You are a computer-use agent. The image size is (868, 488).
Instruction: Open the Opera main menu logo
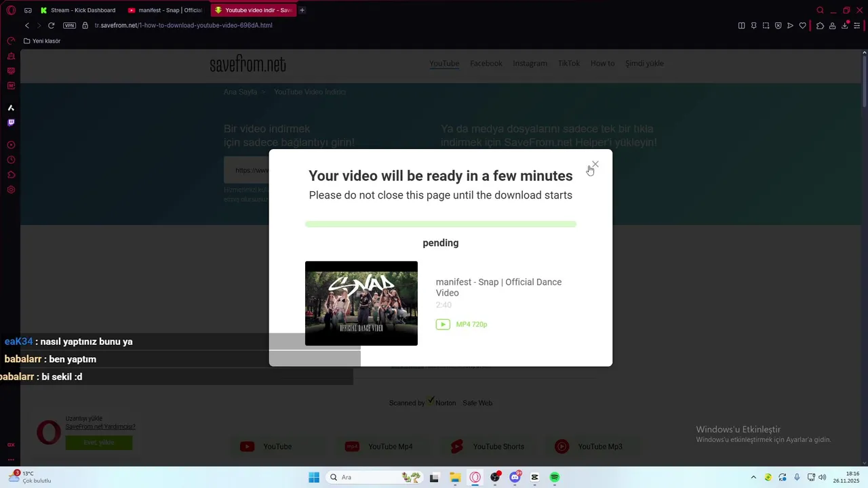pos(11,10)
